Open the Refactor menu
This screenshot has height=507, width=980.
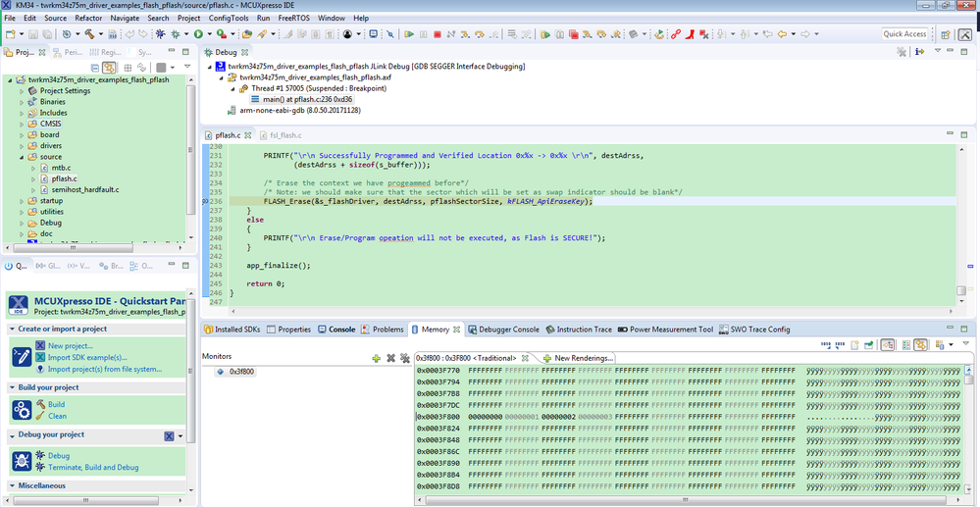[x=88, y=18]
